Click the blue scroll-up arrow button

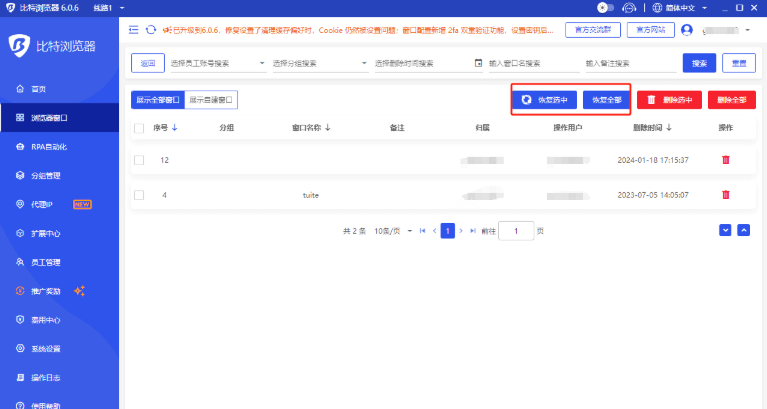click(x=744, y=230)
